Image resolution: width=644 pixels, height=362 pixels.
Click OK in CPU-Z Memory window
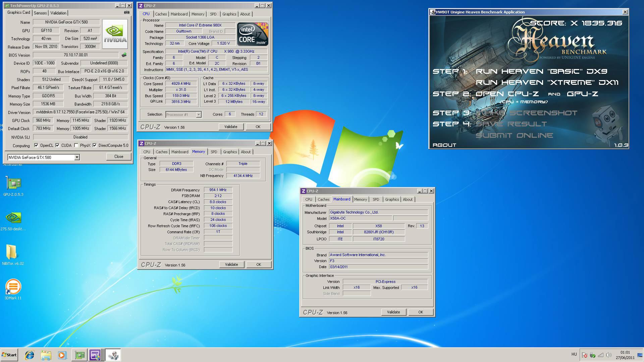[259, 264]
